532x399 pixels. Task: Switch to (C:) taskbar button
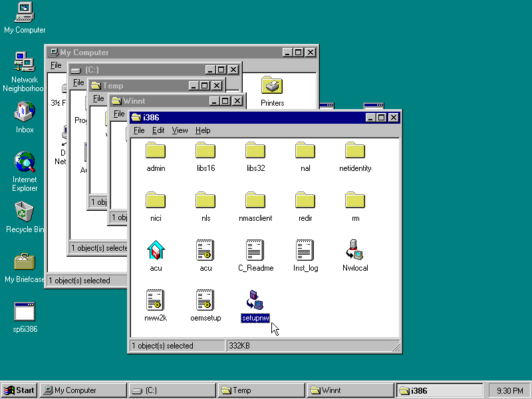(172, 390)
